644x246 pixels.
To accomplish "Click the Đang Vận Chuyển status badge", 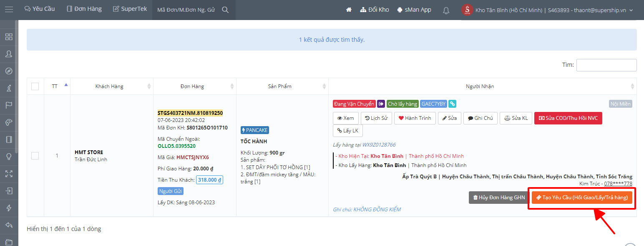I will pyautogui.click(x=354, y=104).
